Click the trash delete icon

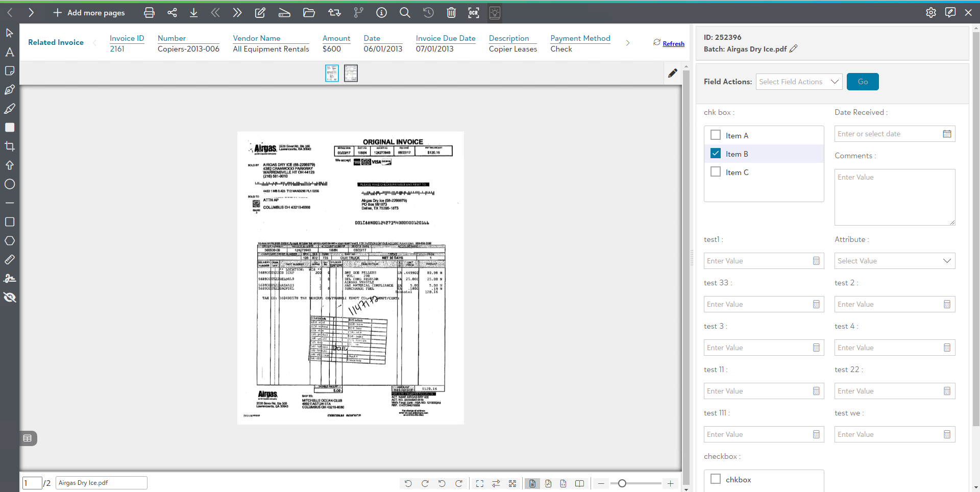tap(451, 13)
